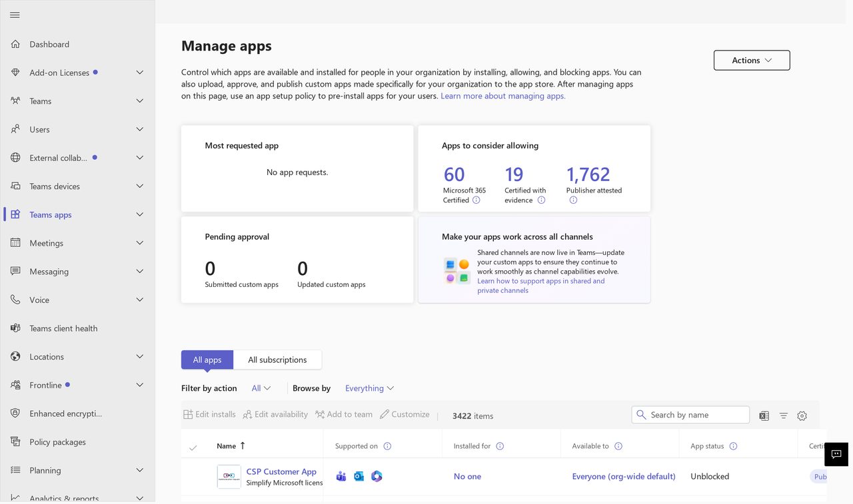Open Teams client health page
The height and width of the screenshot is (504, 853).
pos(63,328)
